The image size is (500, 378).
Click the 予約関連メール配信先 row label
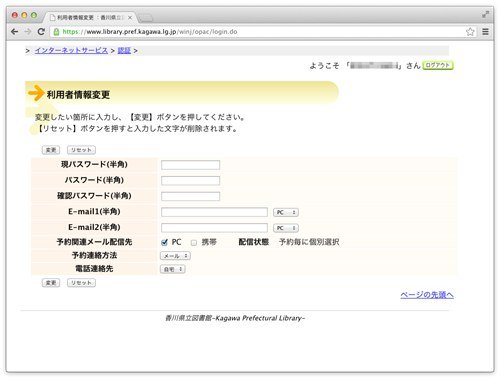(x=94, y=242)
